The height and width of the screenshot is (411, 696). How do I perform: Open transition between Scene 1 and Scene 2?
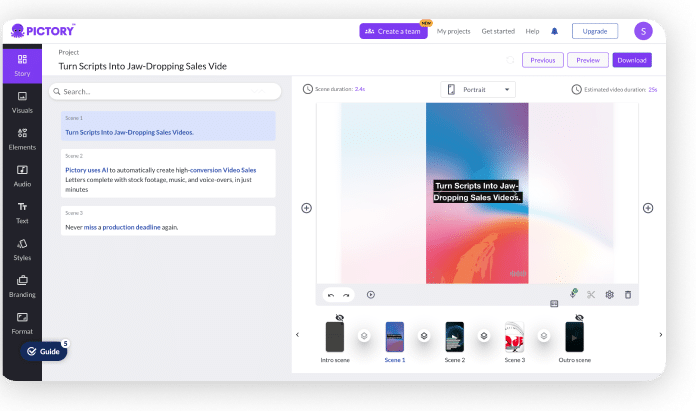(424, 336)
